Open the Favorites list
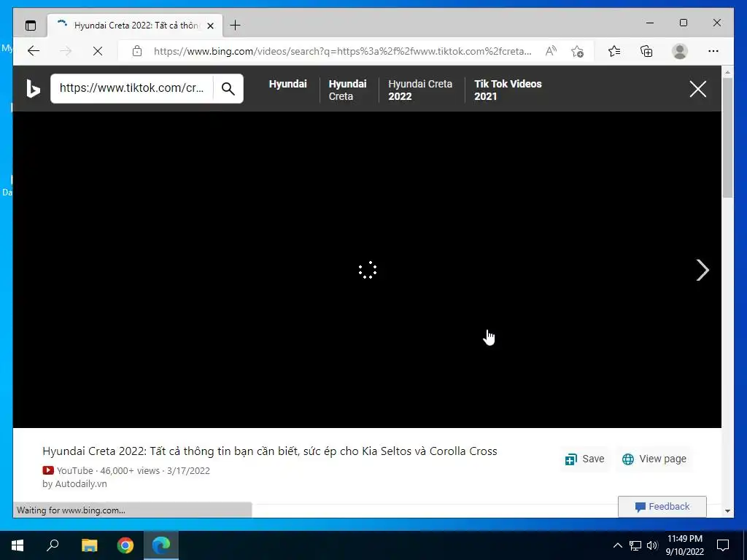Viewport: 747px width, 560px height. [x=614, y=51]
